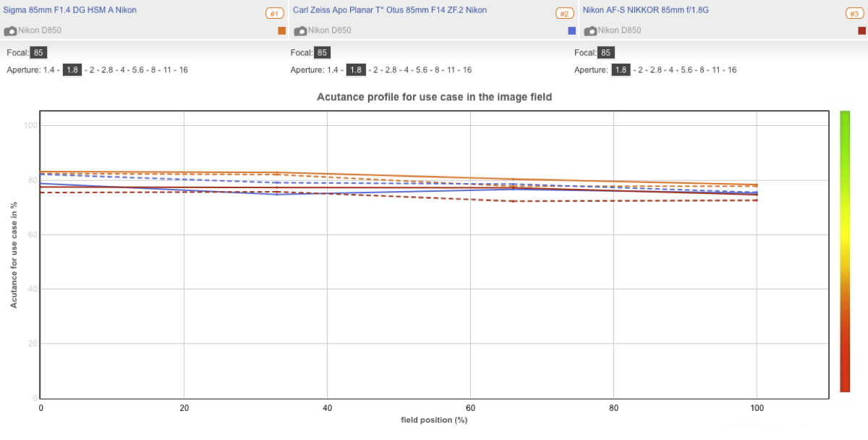This screenshot has height=440, width=868.
Task: Click the blue color square for the Zeiss lens
Action: (x=572, y=30)
